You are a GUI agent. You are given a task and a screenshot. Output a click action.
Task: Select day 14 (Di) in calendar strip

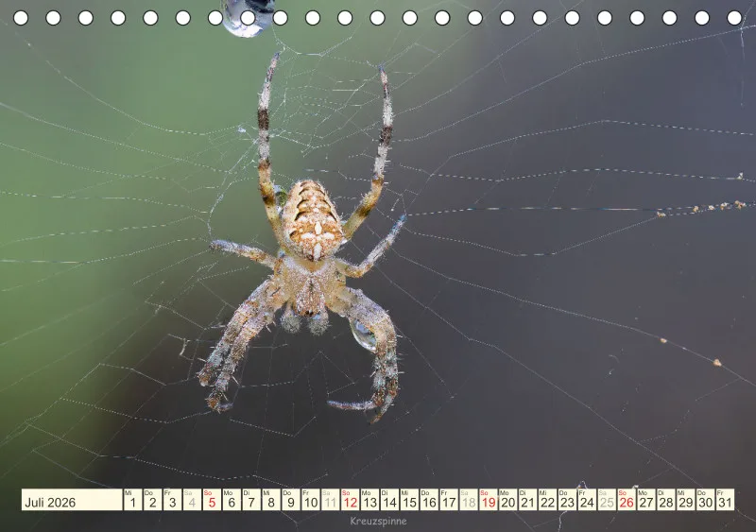[x=389, y=500]
